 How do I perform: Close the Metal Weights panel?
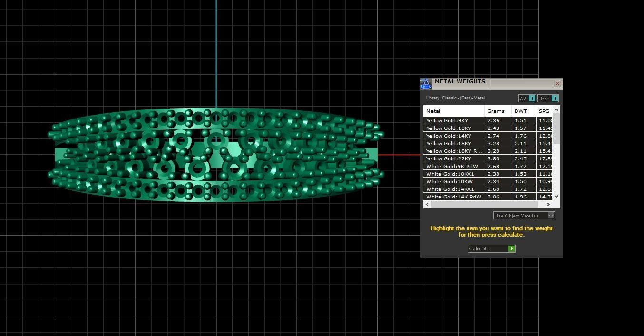click(x=557, y=84)
